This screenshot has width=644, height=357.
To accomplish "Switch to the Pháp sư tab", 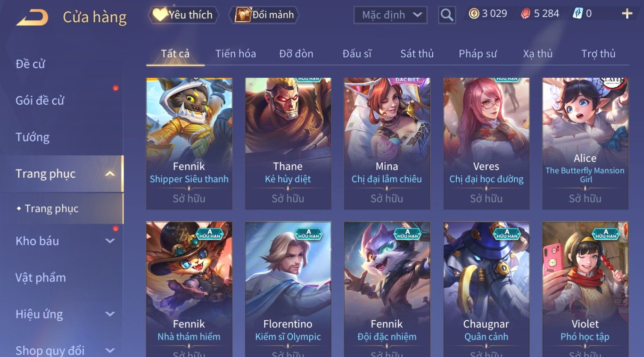I will 478,54.
